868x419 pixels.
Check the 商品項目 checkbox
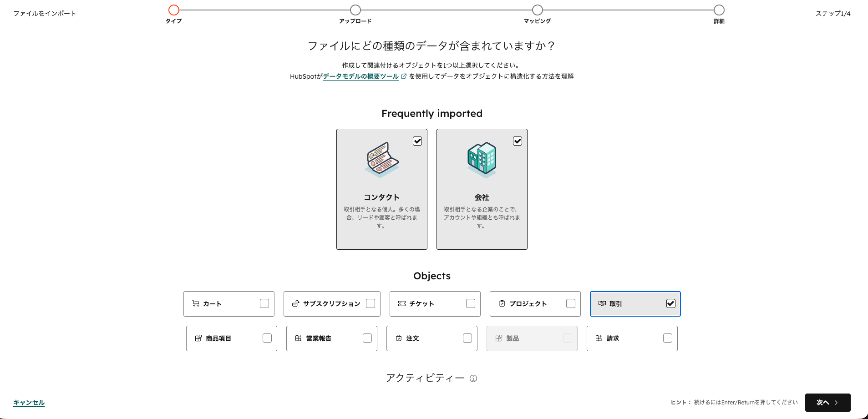pyautogui.click(x=267, y=338)
